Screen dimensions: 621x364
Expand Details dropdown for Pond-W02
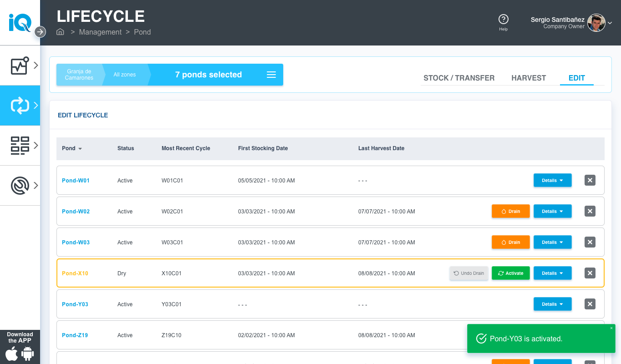point(552,212)
